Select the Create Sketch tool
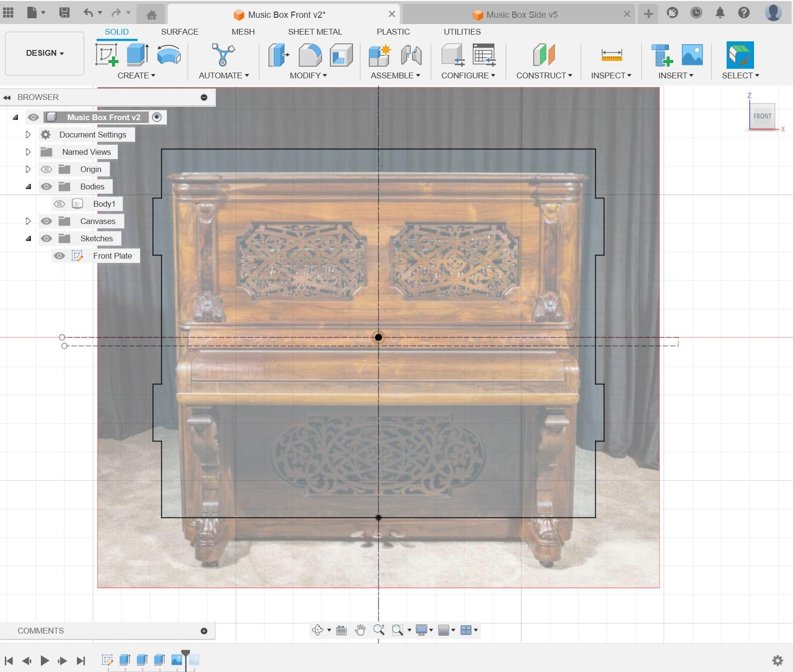This screenshot has width=793, height=672. coord(107,55)
